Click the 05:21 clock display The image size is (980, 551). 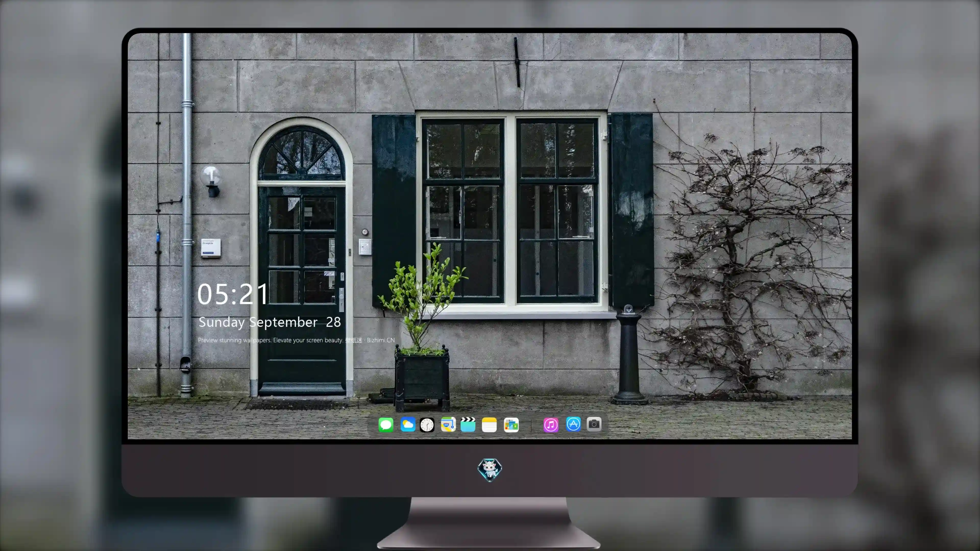click(233, 294)
